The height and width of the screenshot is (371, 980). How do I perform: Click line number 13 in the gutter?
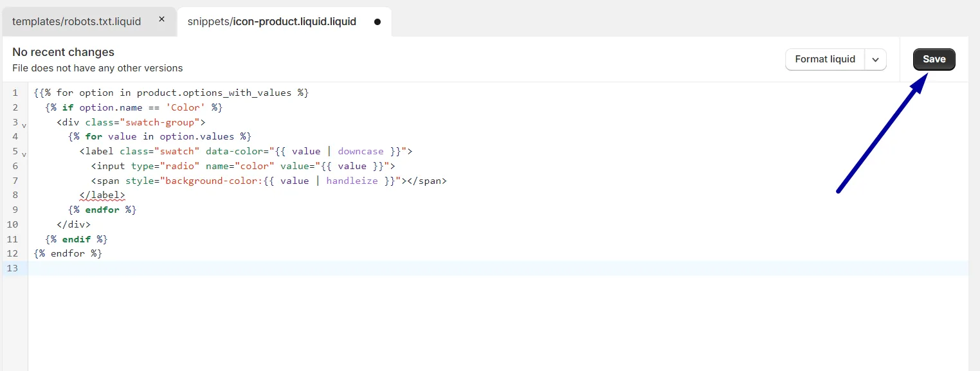point(12,268)
